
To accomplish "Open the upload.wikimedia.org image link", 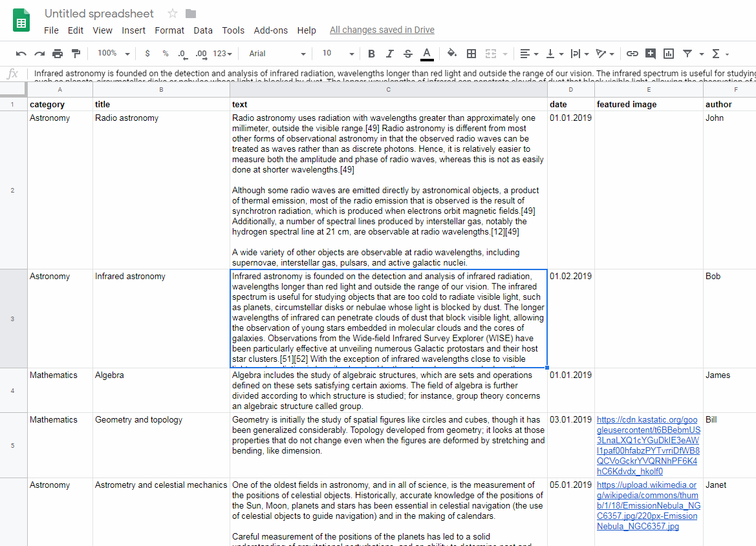I will click(649, 505).
